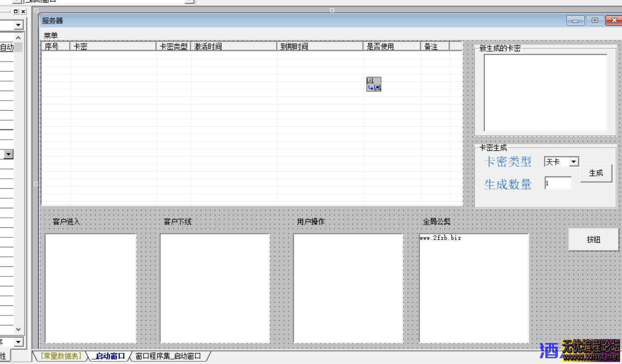Open the 菜单 menu
The height and width of the screenshot is (364, 622).
point(51,36)
